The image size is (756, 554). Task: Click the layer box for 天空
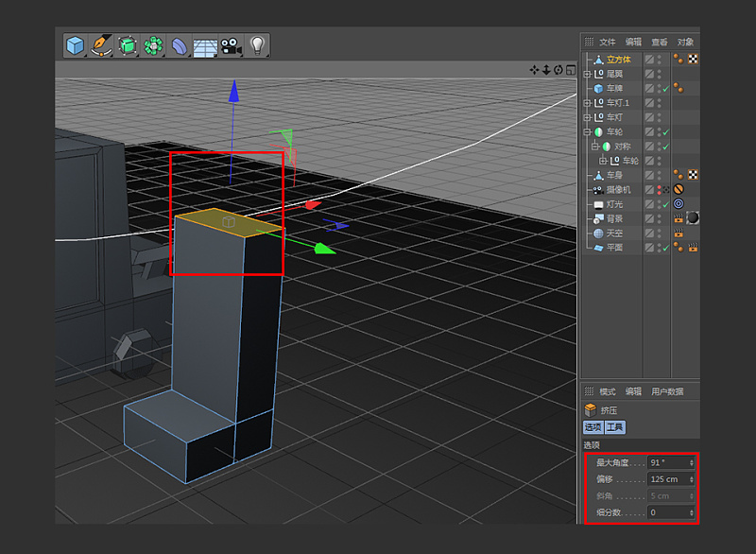(649, 234)
